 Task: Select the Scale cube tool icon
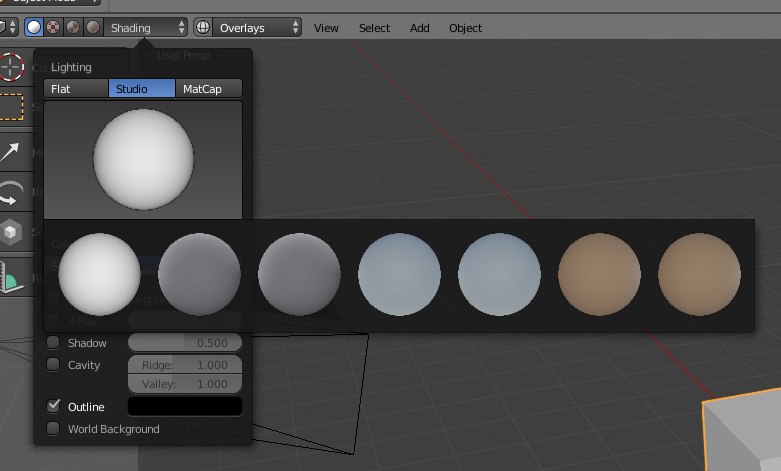point(11,232)
